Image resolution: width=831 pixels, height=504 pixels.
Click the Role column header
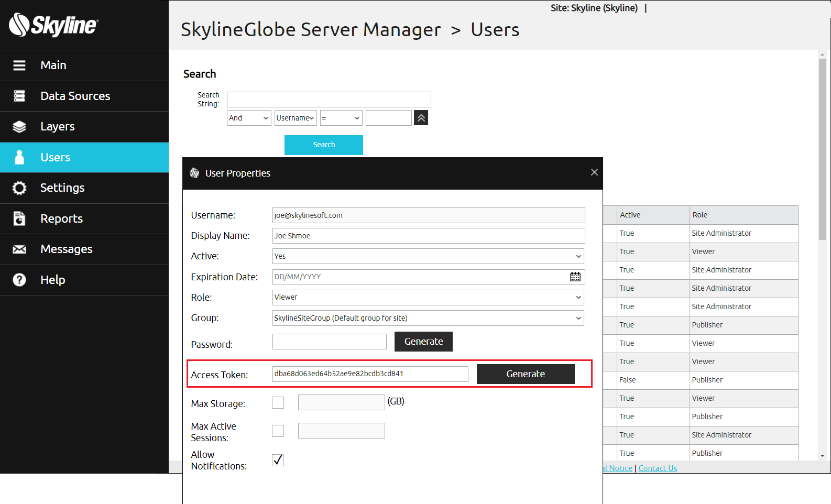click(x=744, y=215)
